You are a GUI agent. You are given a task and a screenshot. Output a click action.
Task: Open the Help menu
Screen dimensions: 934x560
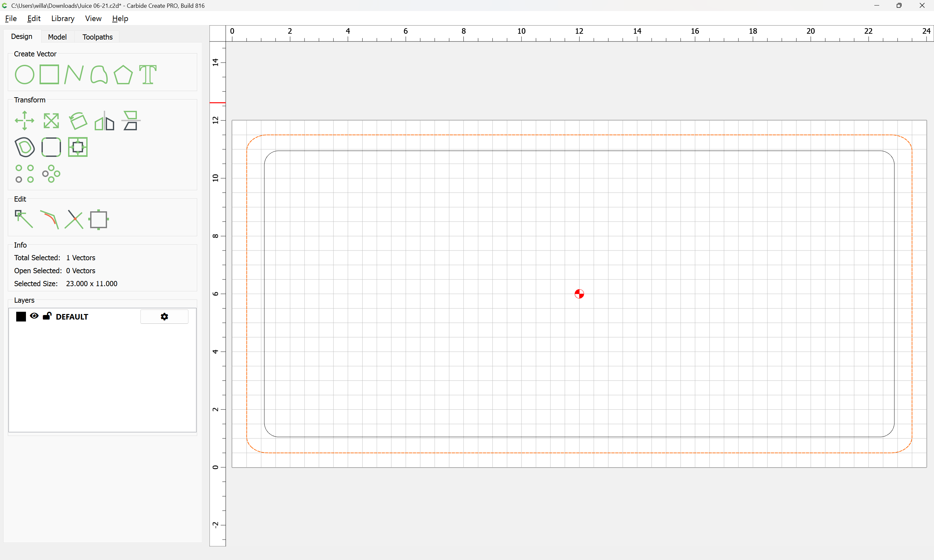pos(120,18)
